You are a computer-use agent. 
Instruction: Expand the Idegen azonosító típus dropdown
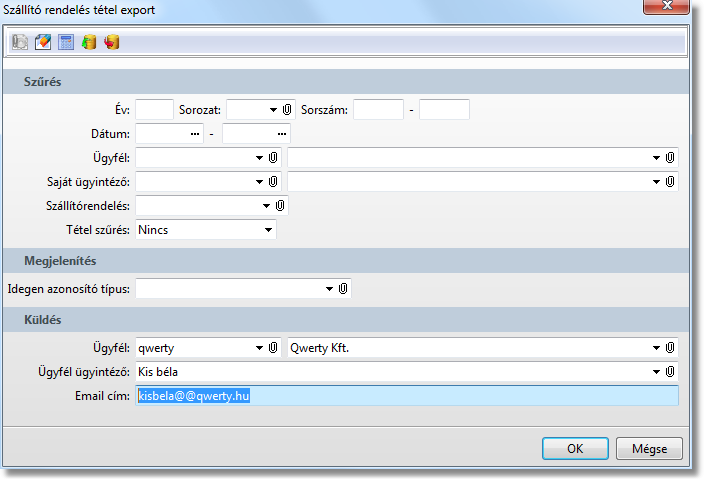[x=329, y=289]
